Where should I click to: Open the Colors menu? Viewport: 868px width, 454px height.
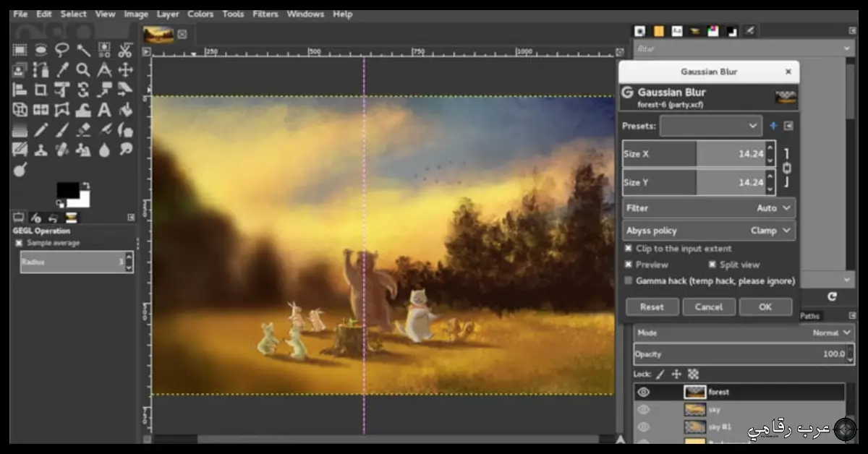(200, 14)
